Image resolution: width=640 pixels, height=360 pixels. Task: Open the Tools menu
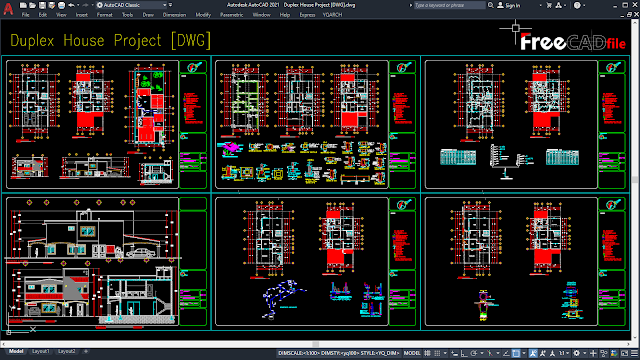pos(127,15)
